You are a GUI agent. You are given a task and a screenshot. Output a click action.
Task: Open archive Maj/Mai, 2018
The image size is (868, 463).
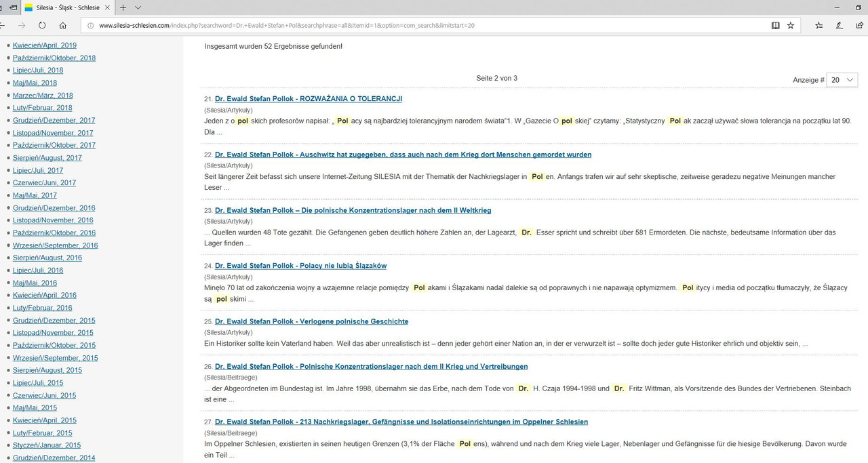click(35, 83)
